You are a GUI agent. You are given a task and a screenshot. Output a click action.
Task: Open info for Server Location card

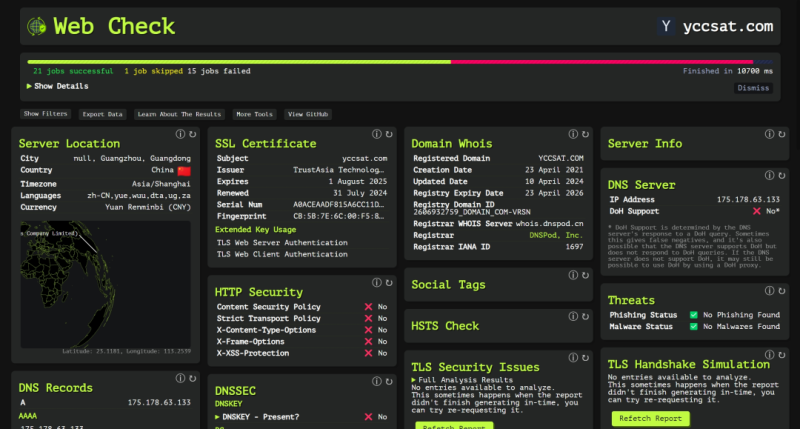(180, 134)
